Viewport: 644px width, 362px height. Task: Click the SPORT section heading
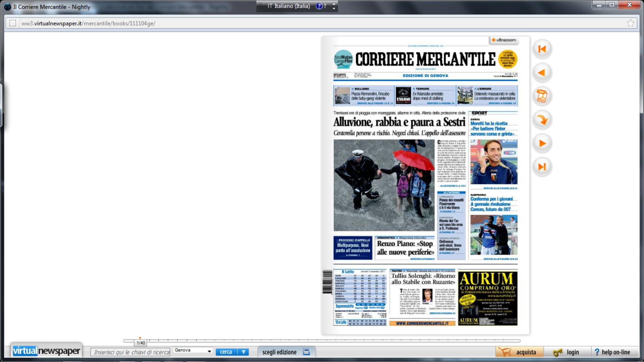479,113
